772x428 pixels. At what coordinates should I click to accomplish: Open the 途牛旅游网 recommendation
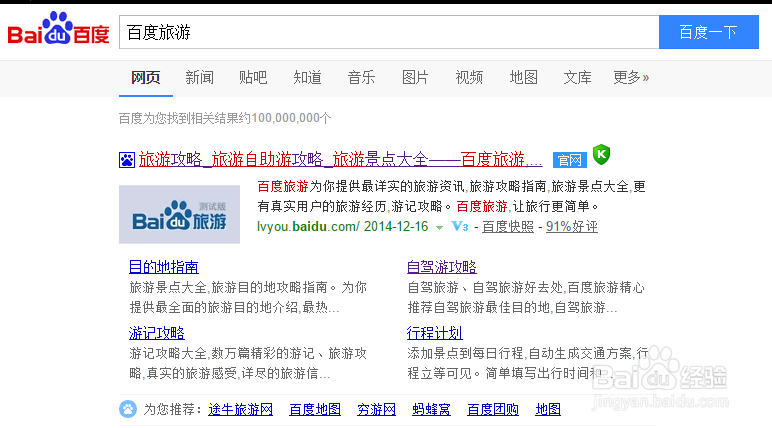[240, 409]
